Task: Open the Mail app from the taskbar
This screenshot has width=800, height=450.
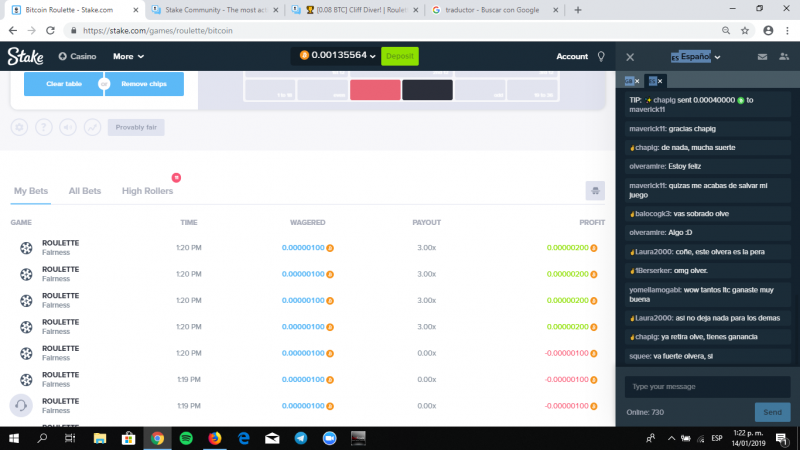Action: click(272, 438)
